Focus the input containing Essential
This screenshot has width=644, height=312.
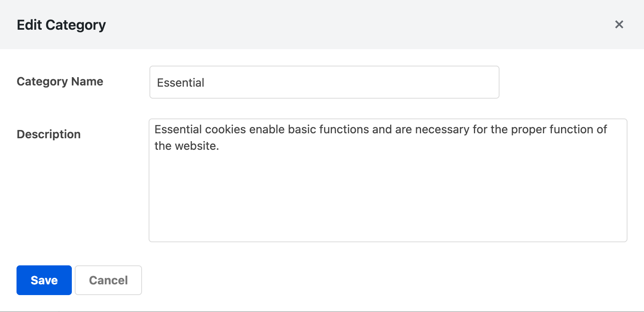pyautogui.click(x=324, y=82)
